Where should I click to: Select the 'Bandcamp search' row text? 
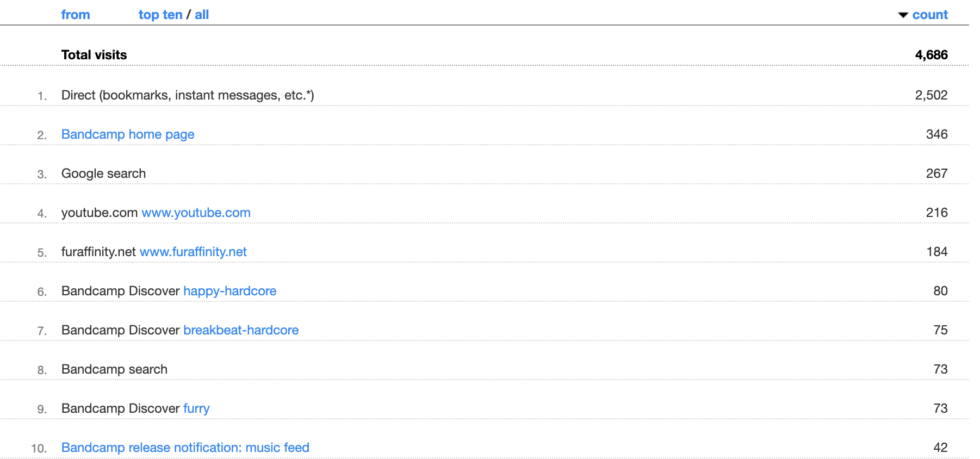coord(114,369)
